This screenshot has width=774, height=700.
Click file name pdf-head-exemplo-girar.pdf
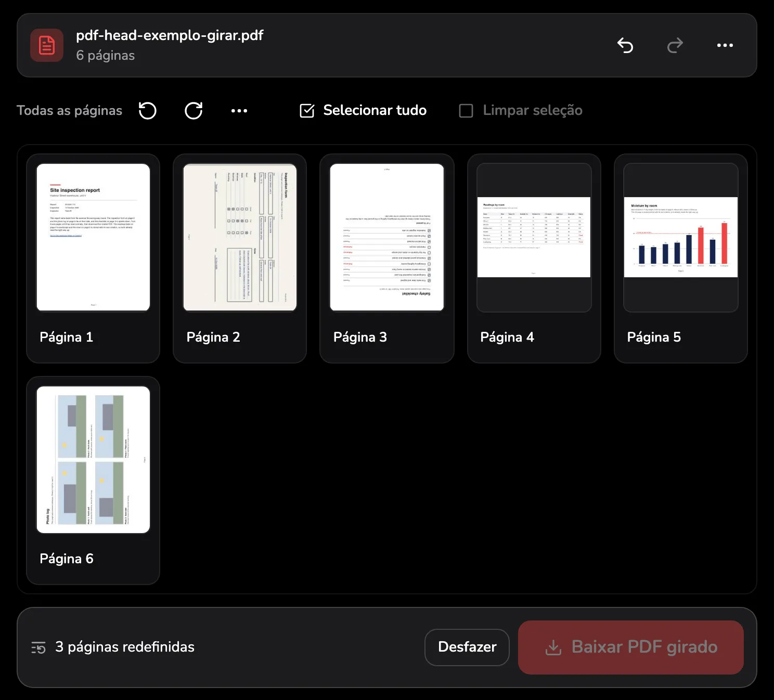tap(170, 35)
